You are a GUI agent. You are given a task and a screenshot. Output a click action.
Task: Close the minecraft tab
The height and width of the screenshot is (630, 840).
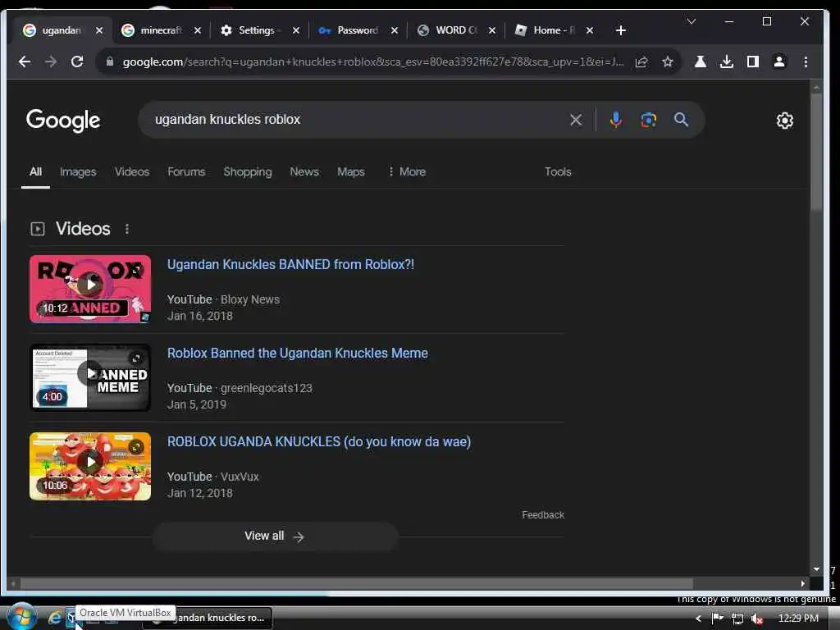[198, 30]
